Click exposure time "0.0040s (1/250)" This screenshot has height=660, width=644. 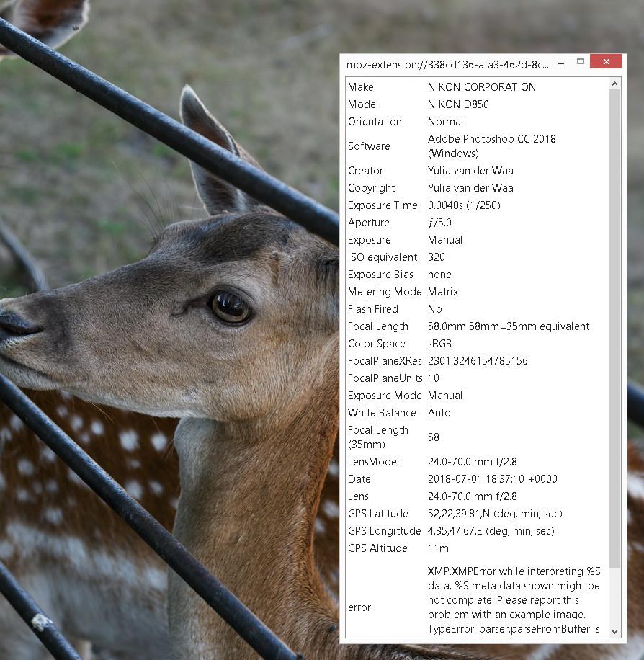point(464,205)
